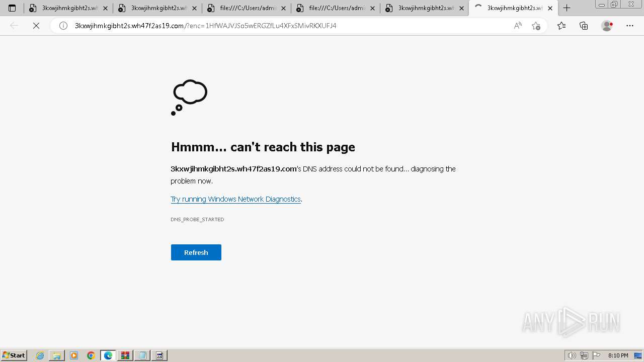The height and width of the screenshot is (362, 644).
Task: Restore down the Edge window
Action: (x=614, y=5)
